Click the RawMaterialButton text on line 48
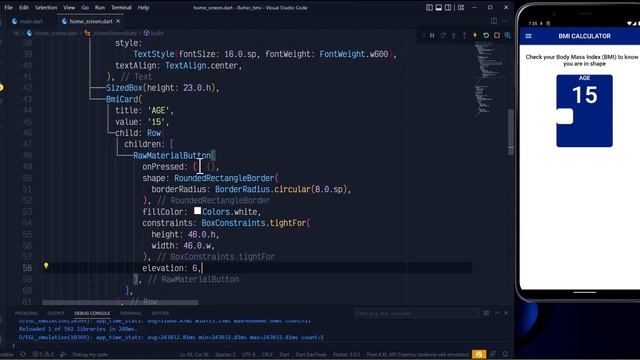 tap(172, 156)
